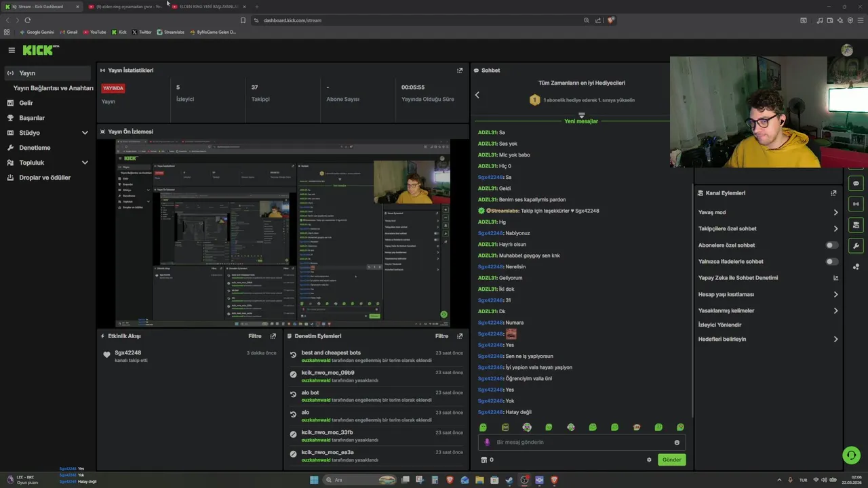868x488 pixels.
Task: Open the Google Gemini bookmark
Action: [37, 32]
